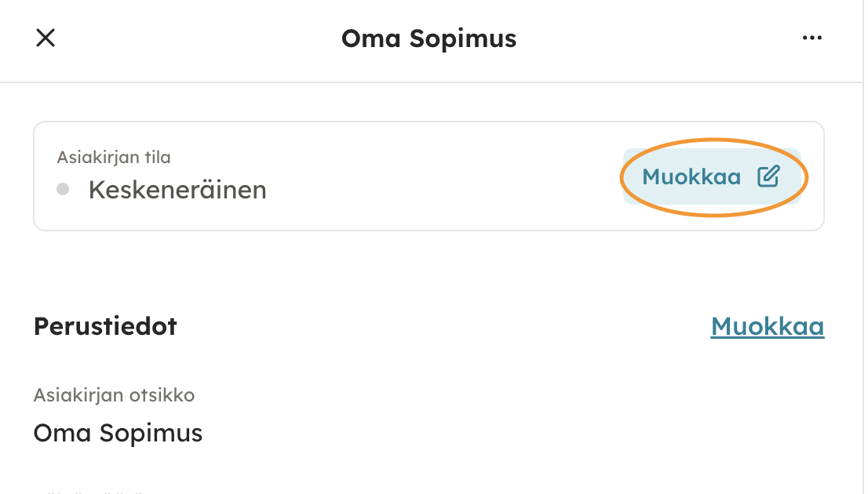Screen dimensions: 868x494
Task: Click the Oma Sopimus document title value
Action: (x=118, y=433)
